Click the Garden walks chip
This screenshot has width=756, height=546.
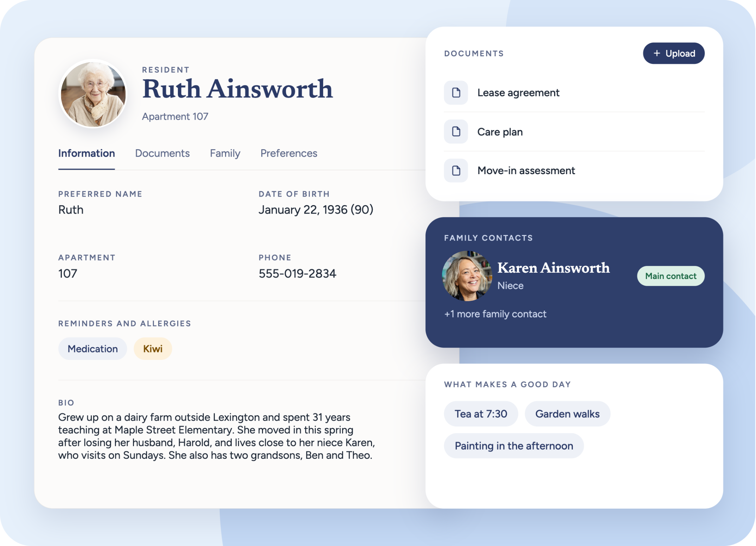568,414
